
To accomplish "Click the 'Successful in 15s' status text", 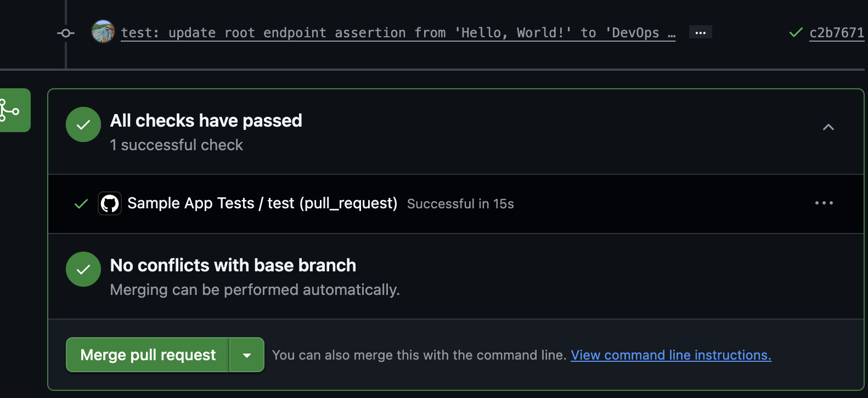I will click(460, 204).
